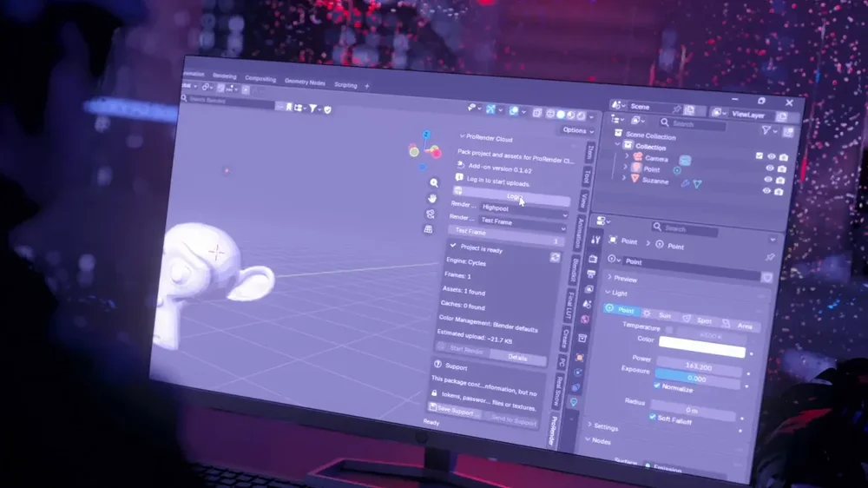Click the Z axis on navigation gizmo

(x=426, y=135)
